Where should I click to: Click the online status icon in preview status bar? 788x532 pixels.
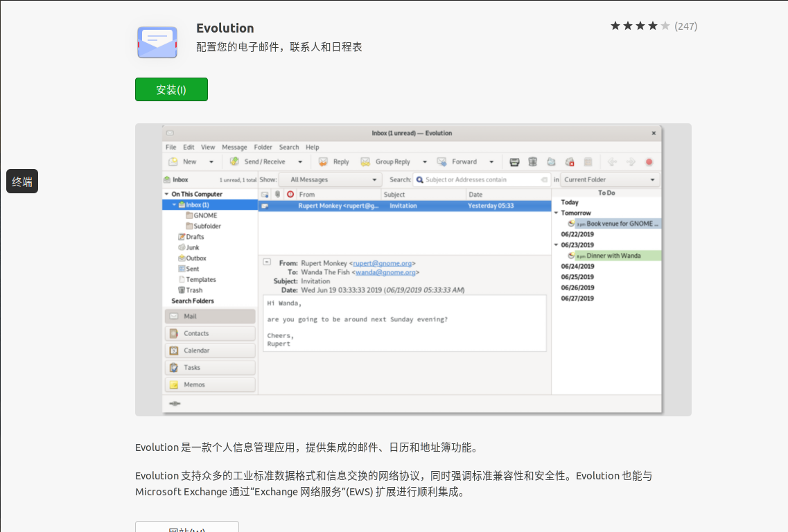tap(175, 403)
